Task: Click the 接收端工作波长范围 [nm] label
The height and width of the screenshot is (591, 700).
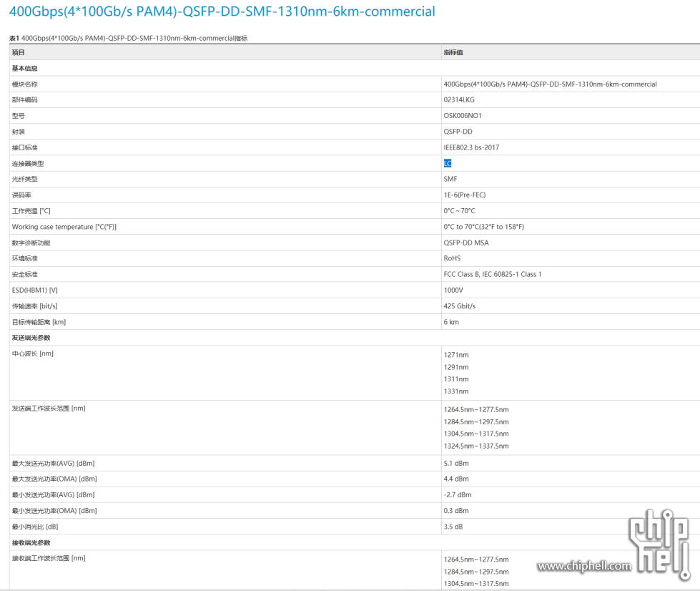Action: coord(48,558)
